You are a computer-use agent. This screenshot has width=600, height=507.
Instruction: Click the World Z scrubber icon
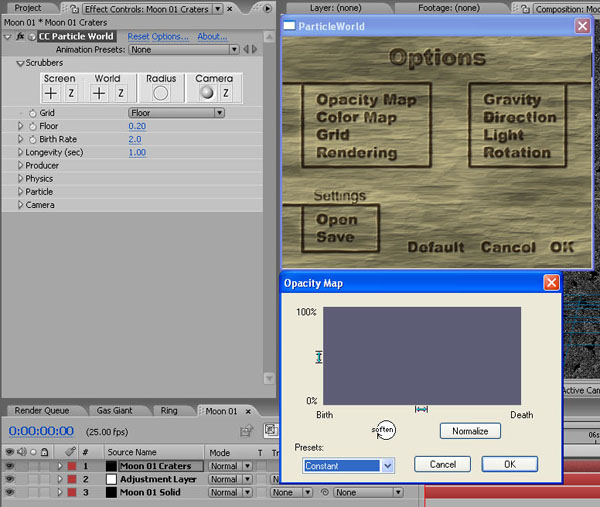click(120, 93)
